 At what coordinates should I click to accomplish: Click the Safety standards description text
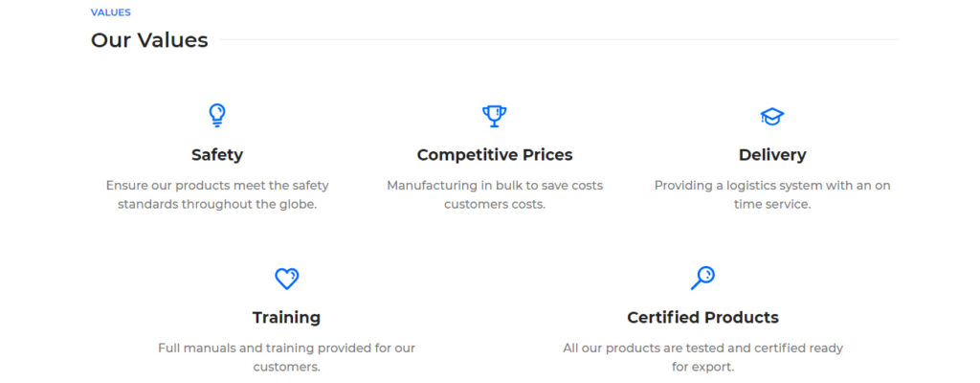tap(217, 194)
